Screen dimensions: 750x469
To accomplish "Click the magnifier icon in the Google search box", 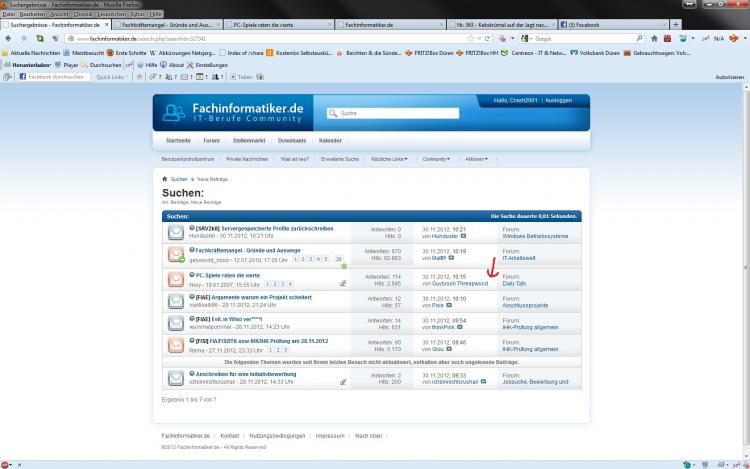I will [640, 38].
